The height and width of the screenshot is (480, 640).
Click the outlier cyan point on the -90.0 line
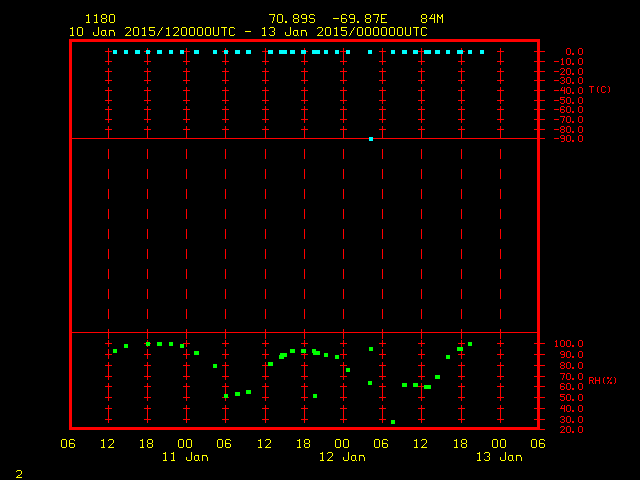click(371, 139)
